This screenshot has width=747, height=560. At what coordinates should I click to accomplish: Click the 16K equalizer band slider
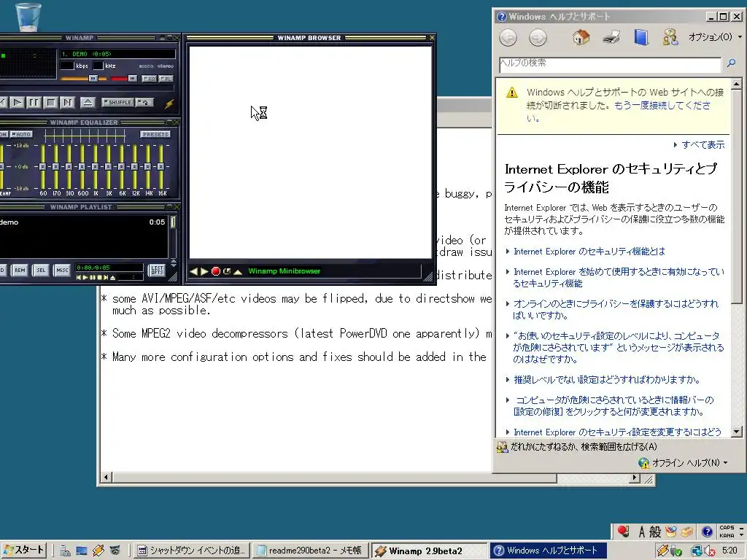click(x=161, y=167)
